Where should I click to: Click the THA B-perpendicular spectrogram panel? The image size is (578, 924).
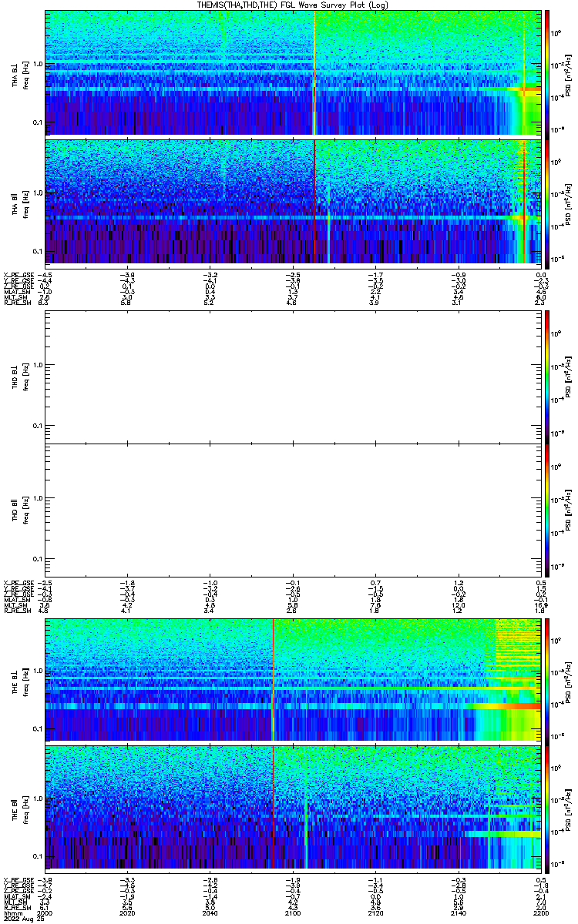[293, 73]
